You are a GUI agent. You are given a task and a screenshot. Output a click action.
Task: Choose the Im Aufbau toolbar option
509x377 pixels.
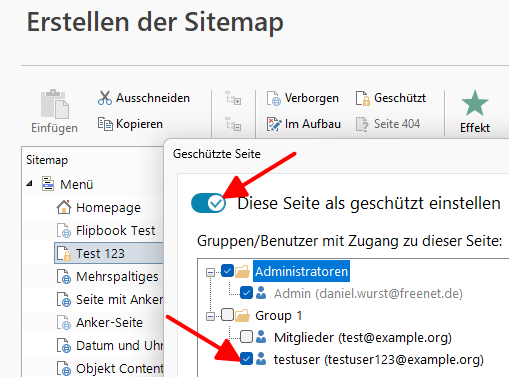pyautogui.click(x=304, y=124)
